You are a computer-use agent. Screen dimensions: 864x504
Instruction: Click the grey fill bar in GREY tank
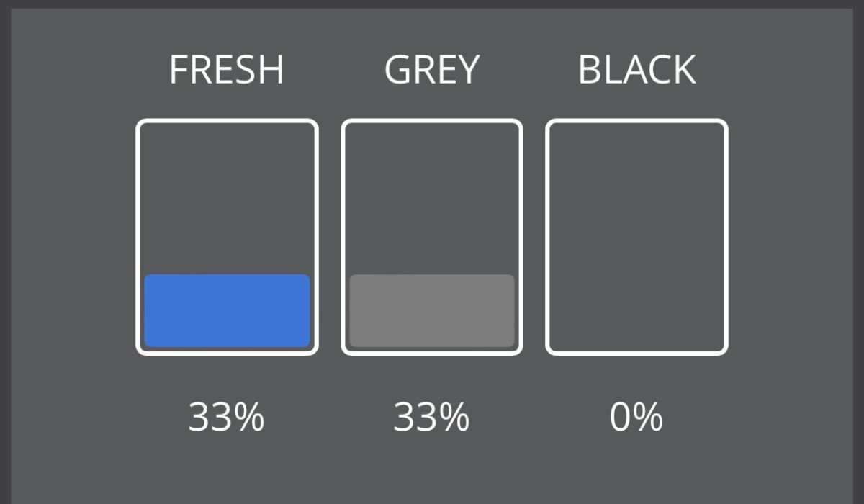pos(432,310)
